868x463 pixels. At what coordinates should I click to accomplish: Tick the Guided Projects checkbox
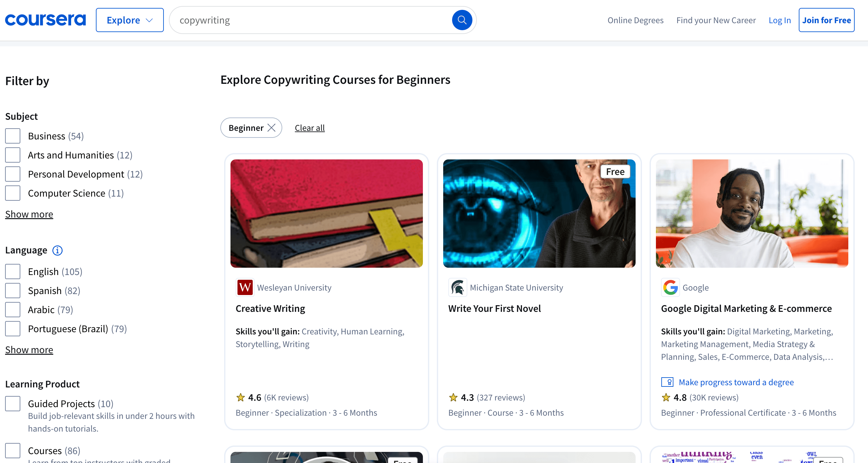point(13,403)
